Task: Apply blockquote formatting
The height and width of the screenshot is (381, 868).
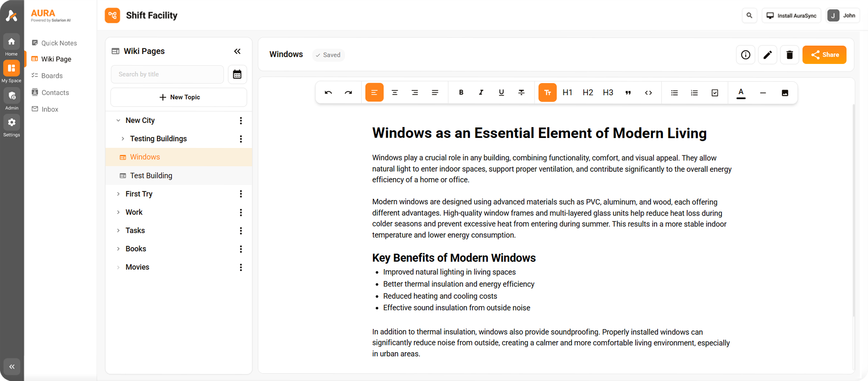Action: point(628,93)
